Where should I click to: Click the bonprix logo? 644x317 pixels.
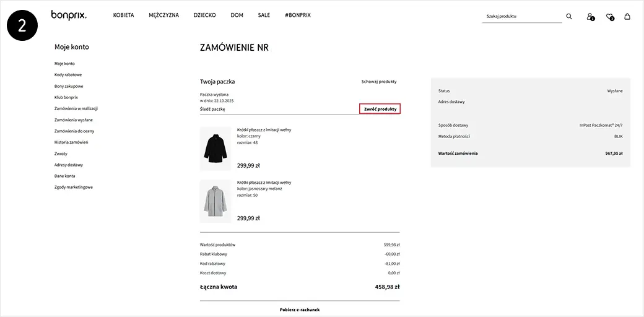coord(69,14)
